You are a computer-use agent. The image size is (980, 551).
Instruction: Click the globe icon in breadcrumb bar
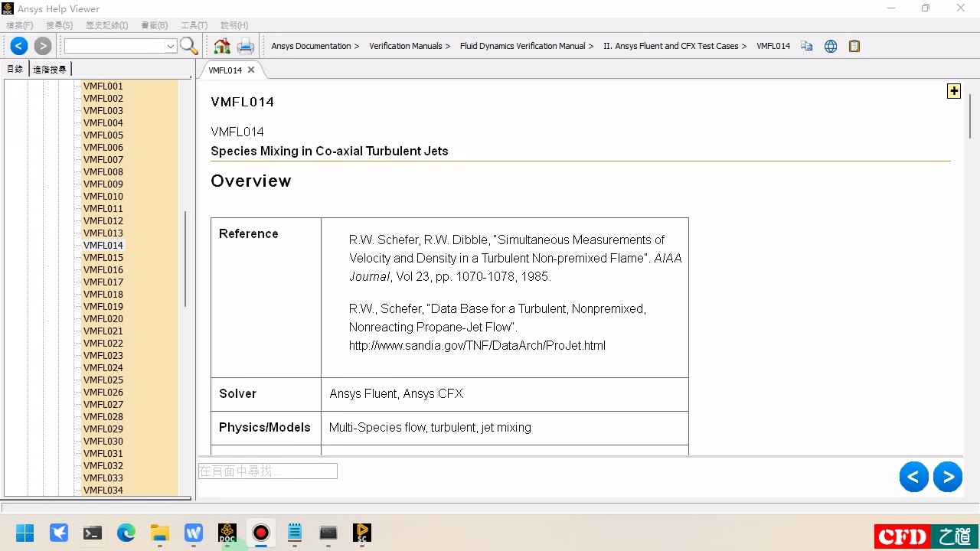tap(831, 46)
